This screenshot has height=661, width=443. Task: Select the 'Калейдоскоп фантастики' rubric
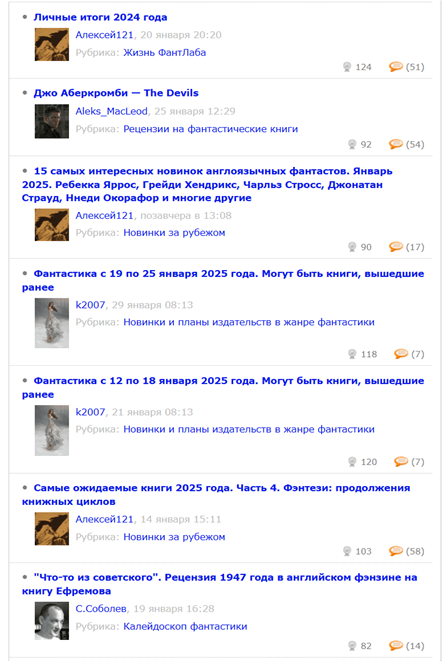[185, 626]
